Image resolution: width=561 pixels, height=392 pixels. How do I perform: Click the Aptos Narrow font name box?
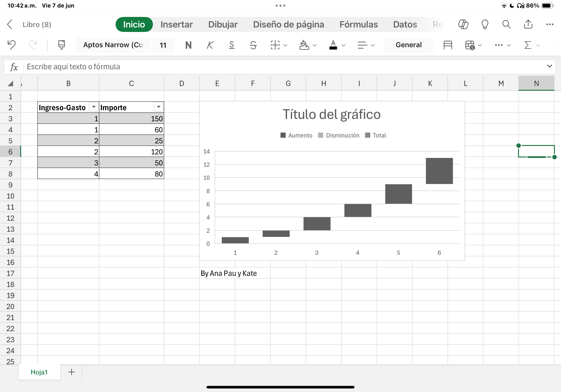(x=113, y=45)
